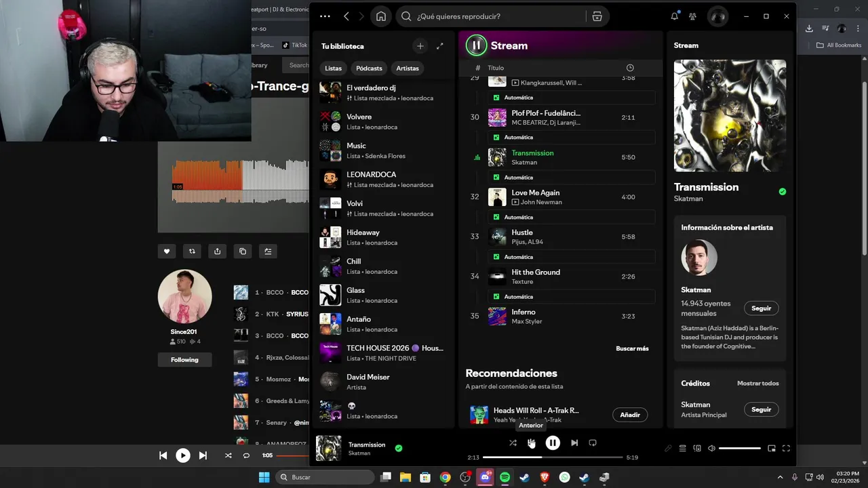Open connect to device icon
Viewport: 868px width, 488px height.
point(697,448)
